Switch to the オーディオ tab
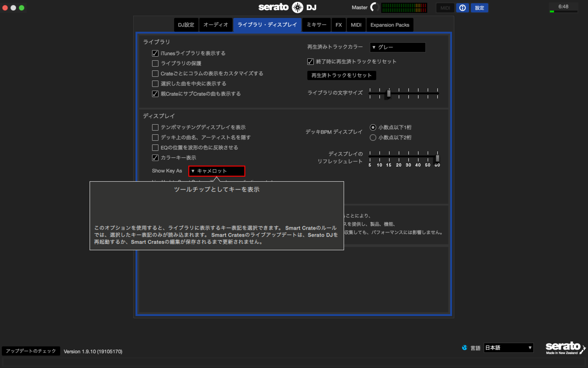This screenshot has width=588, height=368. [x=215, y=25]
